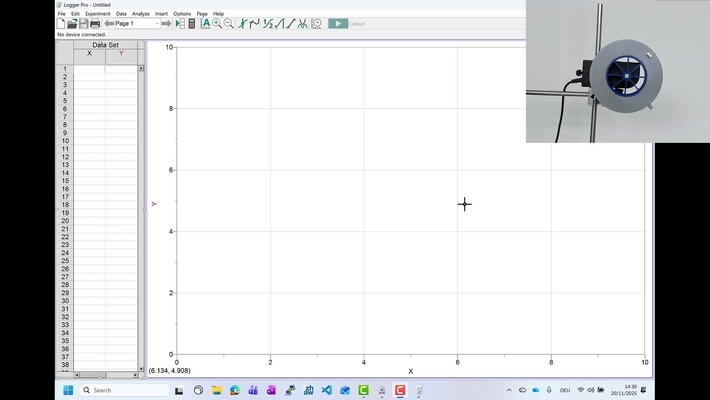Click the Y cell in row 1
Viewport: 710px width, 400px height.
[121, 69]
